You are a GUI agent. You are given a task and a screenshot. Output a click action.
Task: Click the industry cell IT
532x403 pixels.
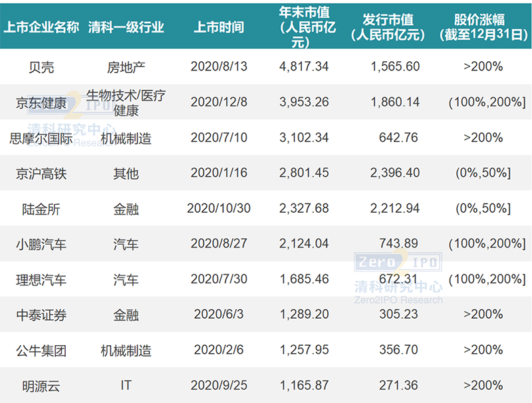point(126,385)
